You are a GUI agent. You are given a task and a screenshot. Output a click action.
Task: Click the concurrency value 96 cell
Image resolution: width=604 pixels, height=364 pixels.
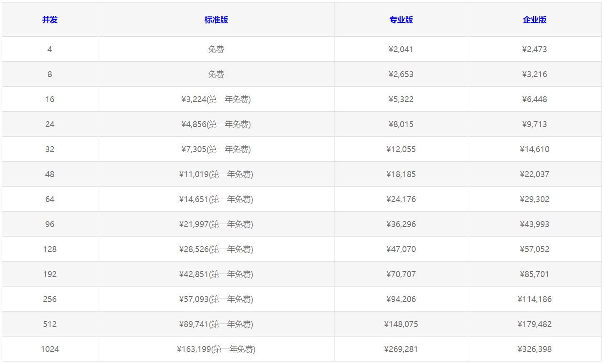(50, 224)
